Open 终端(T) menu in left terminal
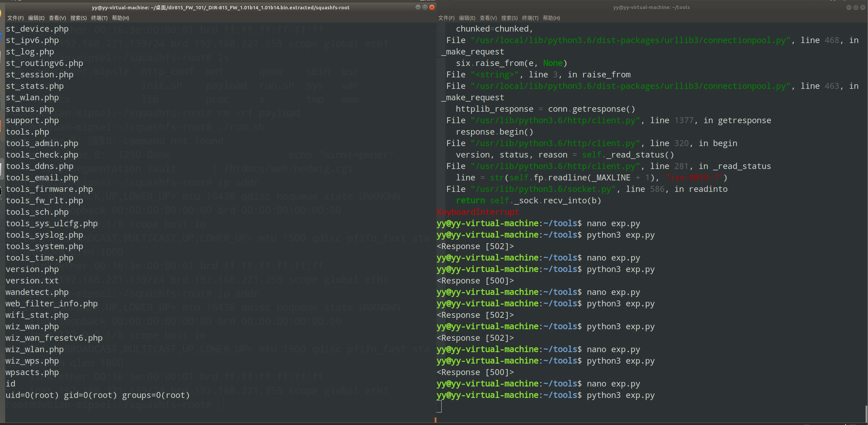Image resolution: width=868 pixels, height=425 pixels. pyautogui.click(x=99, y=18)
